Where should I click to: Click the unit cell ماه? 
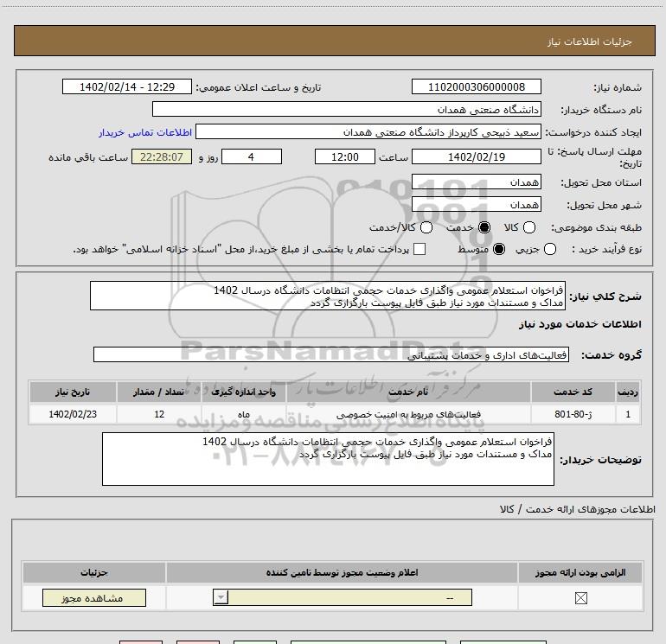pyautogui.click(x=243, y=414)
